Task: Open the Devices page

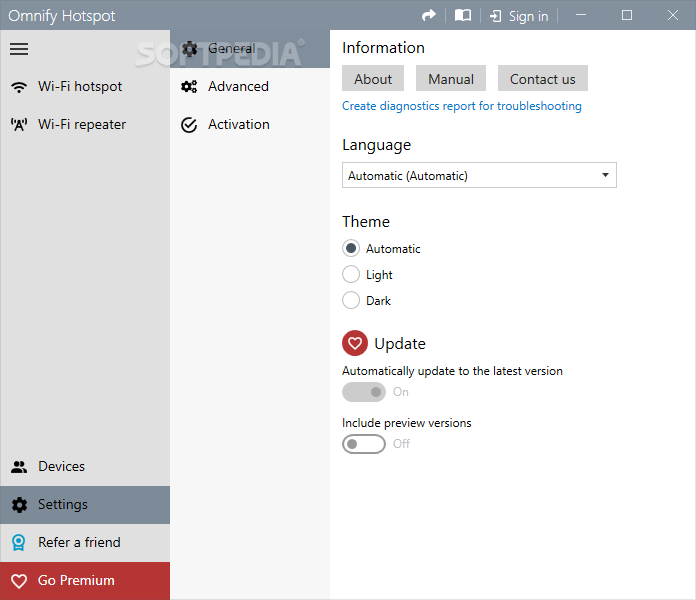Action: pyautogui.click(x=85, y=467)
